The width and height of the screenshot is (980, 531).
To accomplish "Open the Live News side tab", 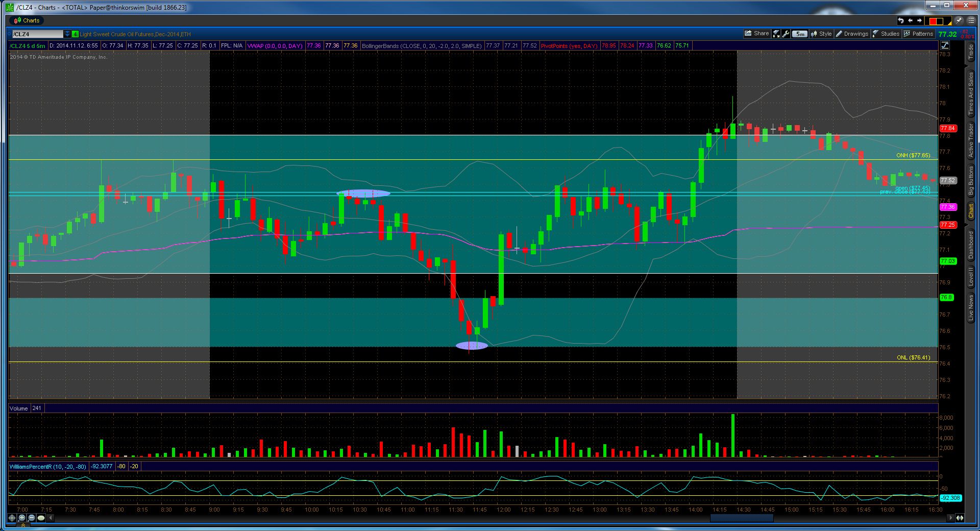I will point(970,308).
